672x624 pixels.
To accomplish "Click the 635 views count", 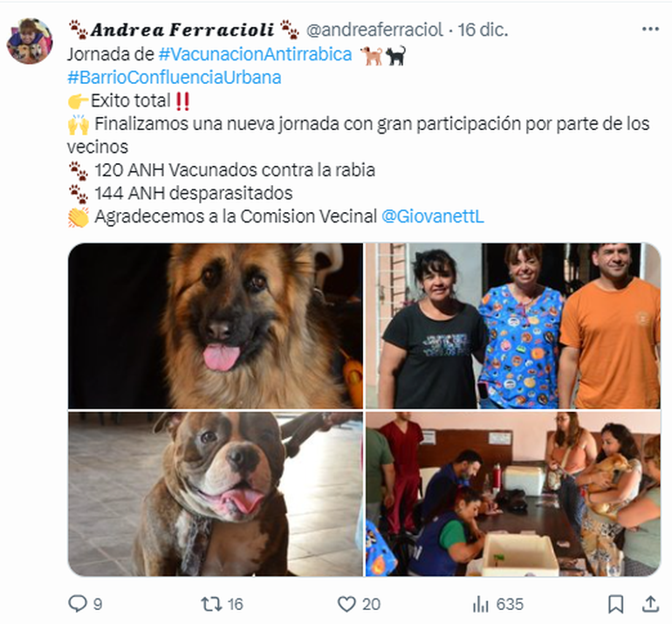I will [510, 604].
